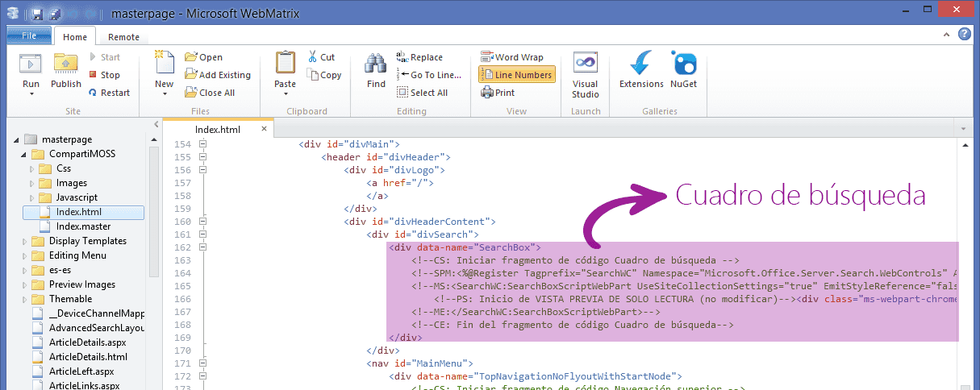Expand the Display Templates folder
The width and height of the screenshot is (980, 390).
pos(25,241)
